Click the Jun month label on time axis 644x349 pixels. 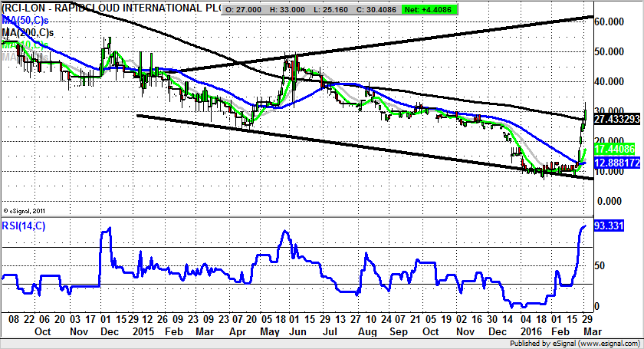(x=290, y=332)
